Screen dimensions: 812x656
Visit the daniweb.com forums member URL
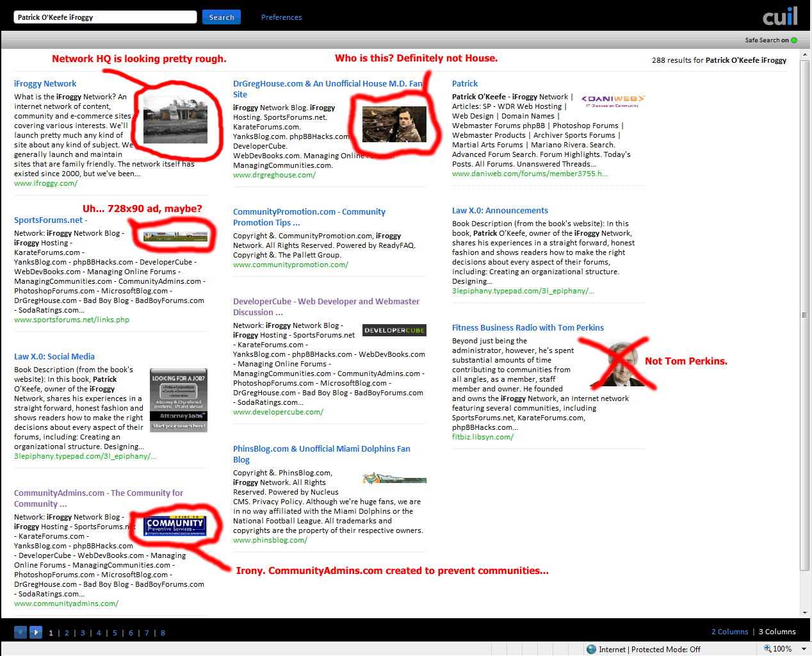pos(530,174)
